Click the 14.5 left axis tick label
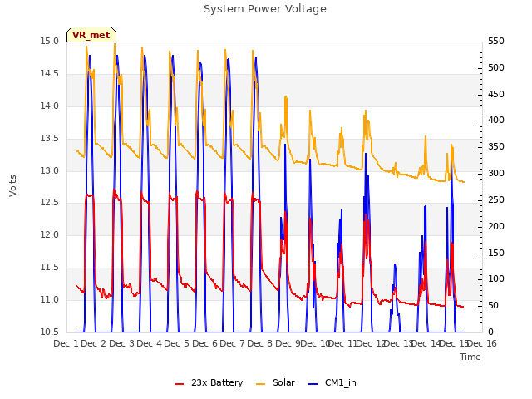Viewport: 532px width, 399px height. click(50, 74)
